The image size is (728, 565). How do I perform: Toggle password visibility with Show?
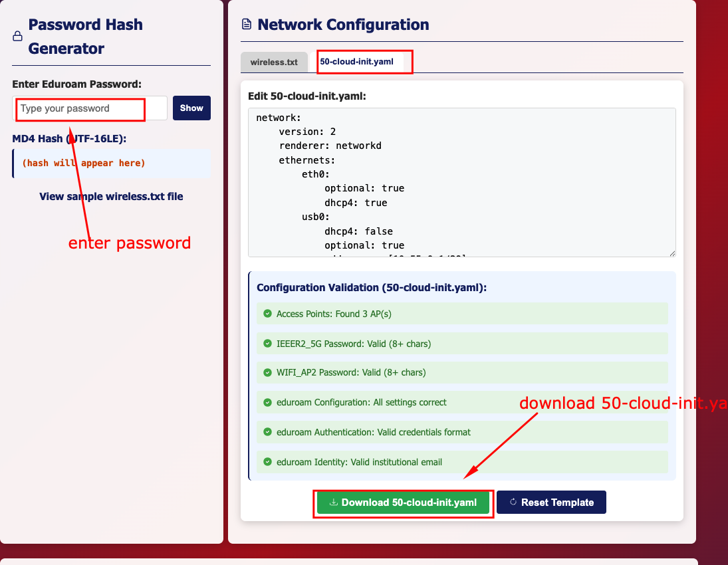[191, 108]
